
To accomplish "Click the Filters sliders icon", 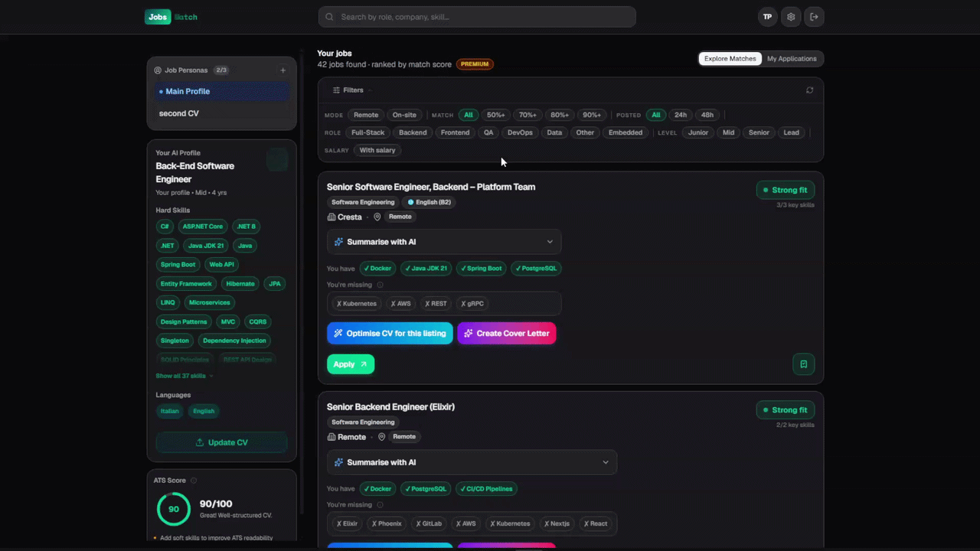I will [x=336, y=90].
